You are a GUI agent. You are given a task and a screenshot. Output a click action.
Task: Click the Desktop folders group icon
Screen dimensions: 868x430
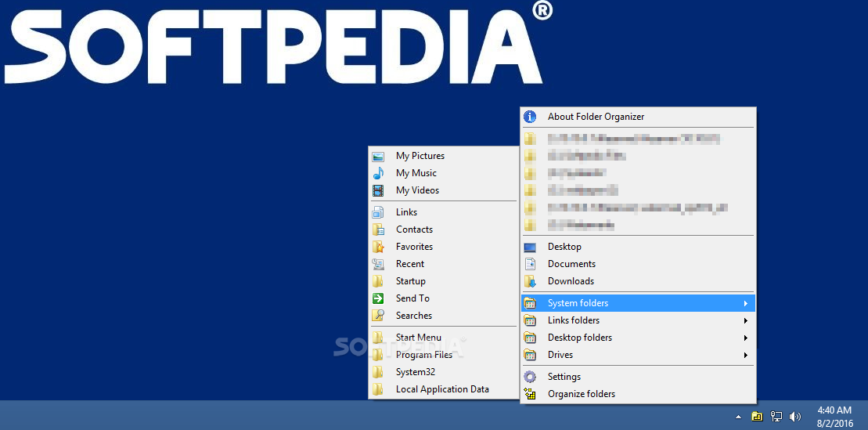coord(530,338)
